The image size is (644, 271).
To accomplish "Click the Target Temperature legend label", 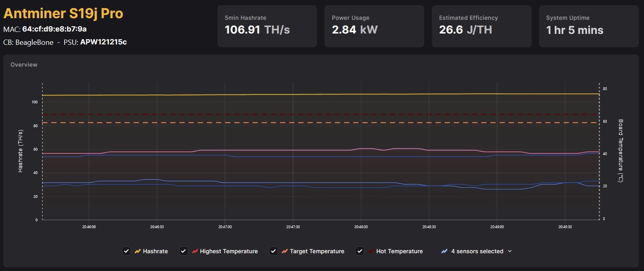I will click(x=317, y=251).
